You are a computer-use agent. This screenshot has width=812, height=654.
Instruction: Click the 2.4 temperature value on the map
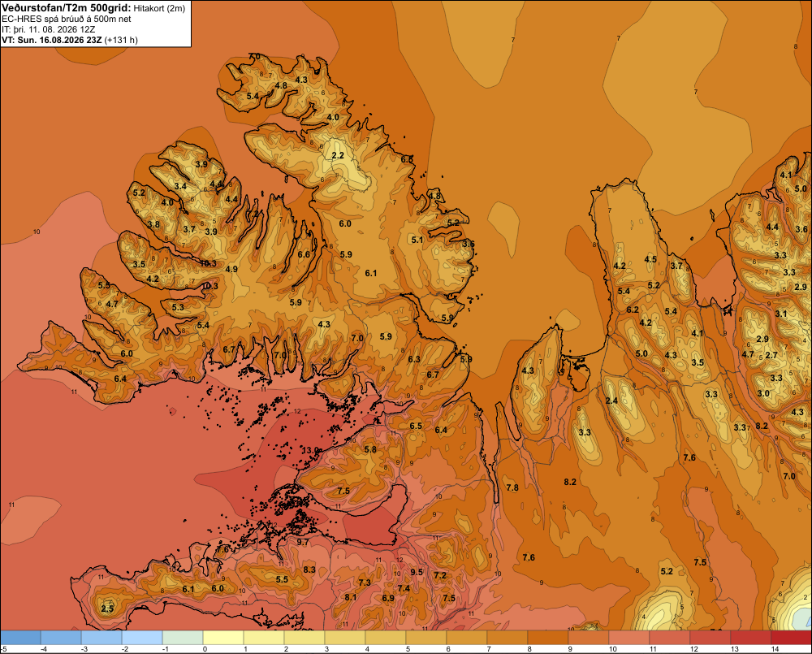[611, 401]
